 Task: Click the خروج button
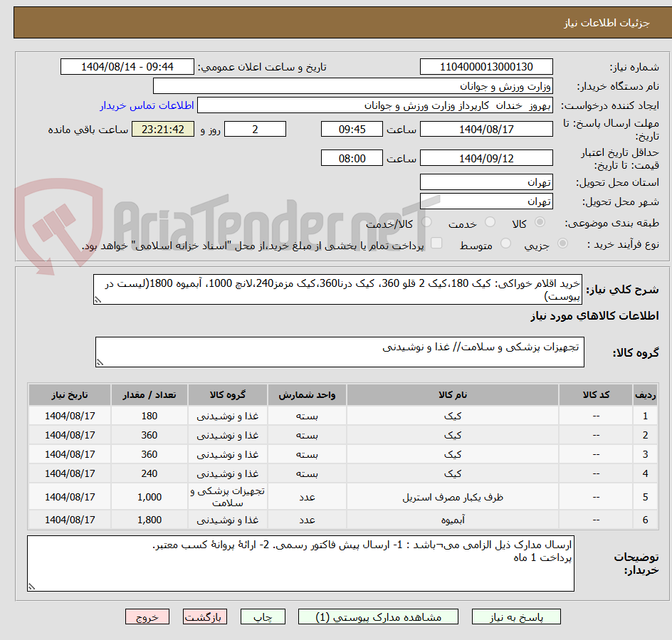pyautogui.click(x=147, y=617)
